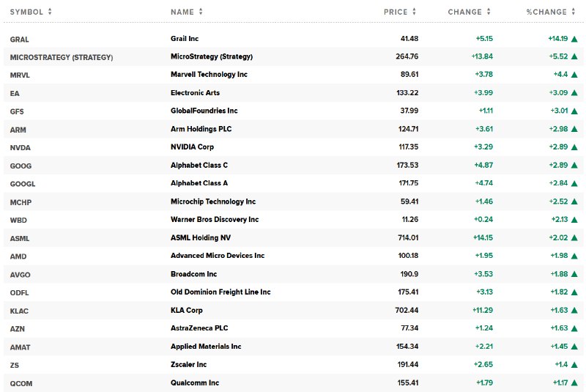Select Old Dominion Freight Line Inc name
586x392 pixels.
coord(220,292)
